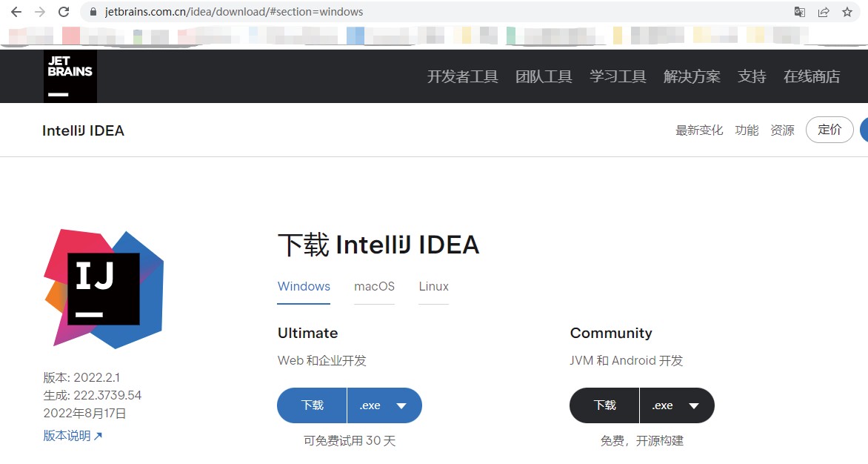Click the Ultimate edition heading
The image size is (868, 464).
308,333
